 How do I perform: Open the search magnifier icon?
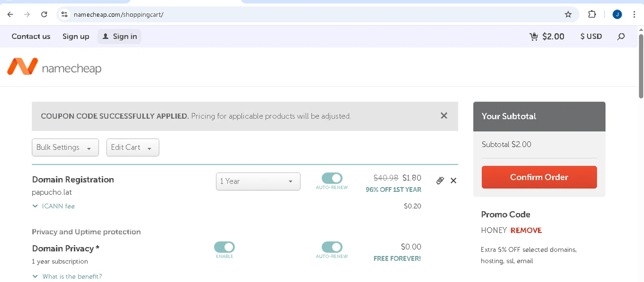coord(621,36)
